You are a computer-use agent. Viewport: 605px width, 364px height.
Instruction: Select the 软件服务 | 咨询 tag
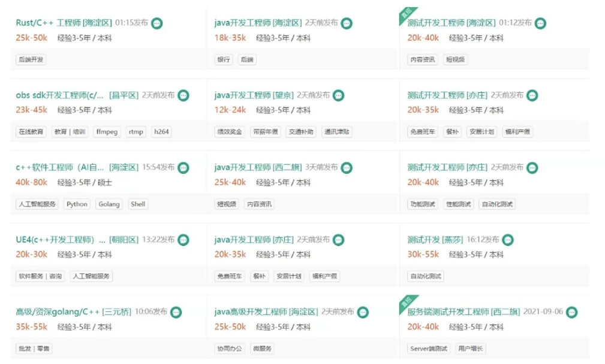[40, 276]
